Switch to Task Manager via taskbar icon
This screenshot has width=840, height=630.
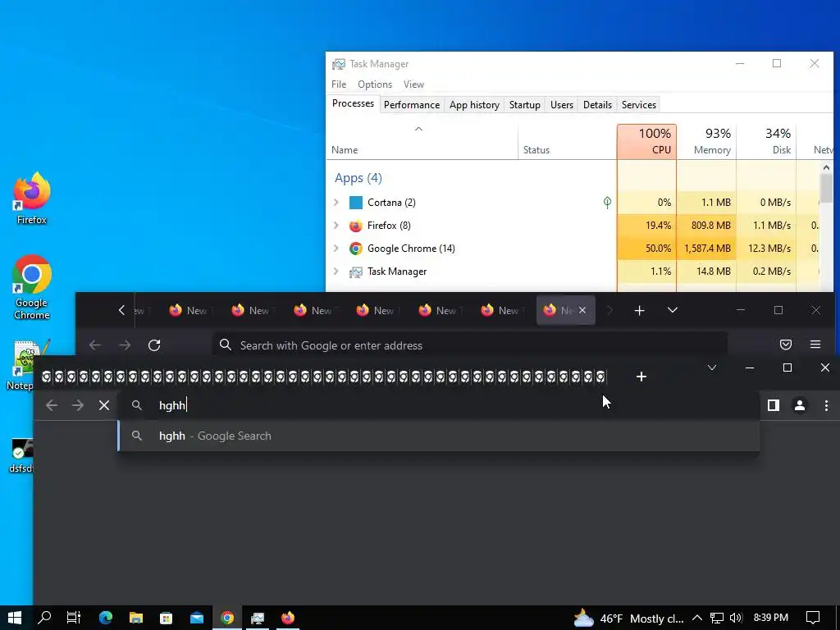[258, 618]
